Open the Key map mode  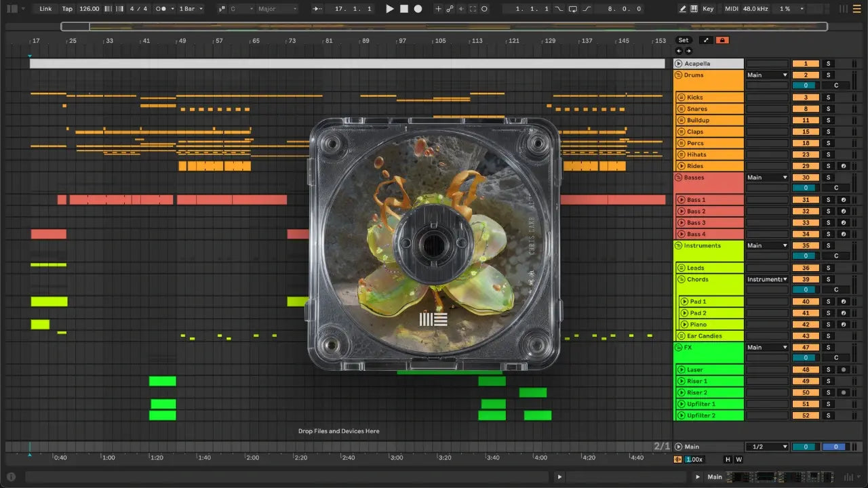708,9
